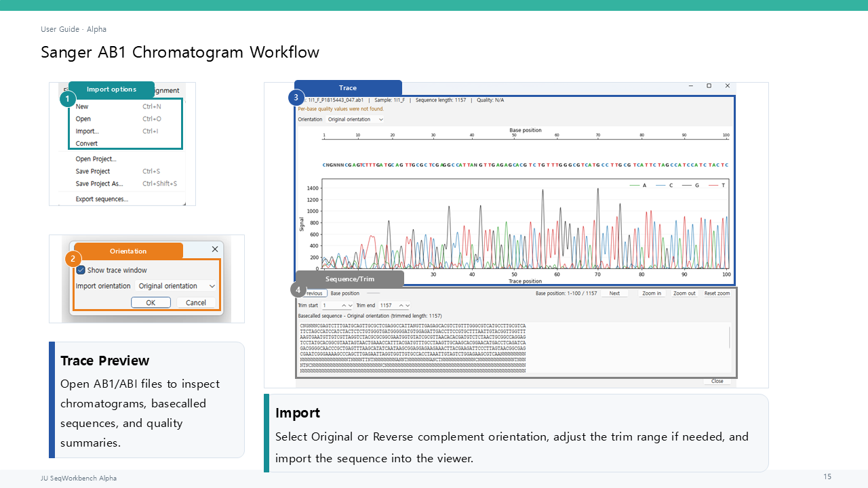Click the 'Import' heading
868x488 pixels.
pos(298,413)
